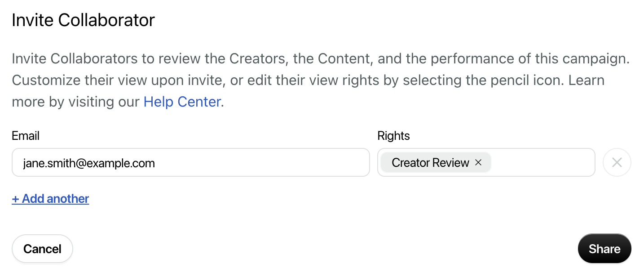Remove the Creator Review tag with its x

[x=478, y=163]
